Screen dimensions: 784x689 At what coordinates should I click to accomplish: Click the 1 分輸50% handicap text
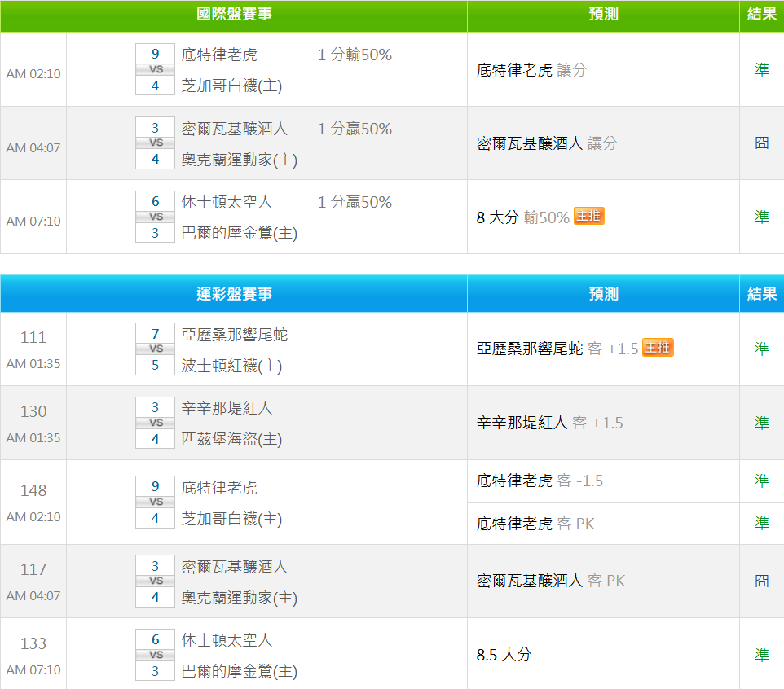click(355, 55)
